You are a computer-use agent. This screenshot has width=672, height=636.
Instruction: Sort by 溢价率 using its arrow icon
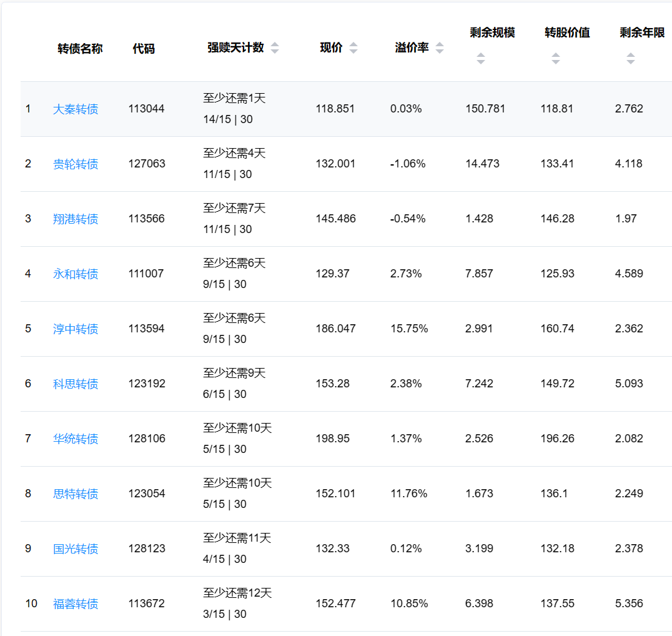point(440,48)
